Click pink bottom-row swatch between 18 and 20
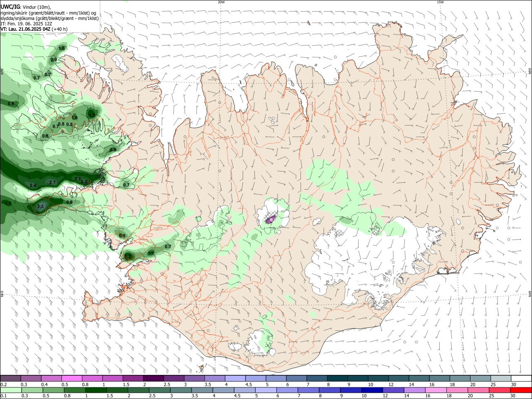Screen dimensions: 532x399 tap(457, 390)
